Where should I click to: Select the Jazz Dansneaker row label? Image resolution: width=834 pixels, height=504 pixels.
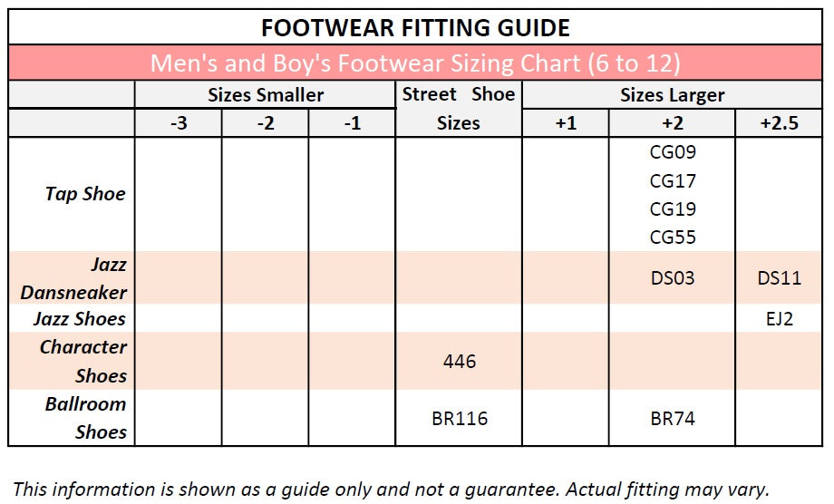pyautogui.click(x=74, y=278)
